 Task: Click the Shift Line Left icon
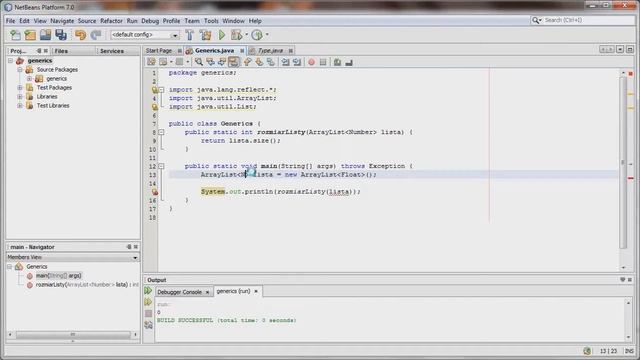point(285,62)
